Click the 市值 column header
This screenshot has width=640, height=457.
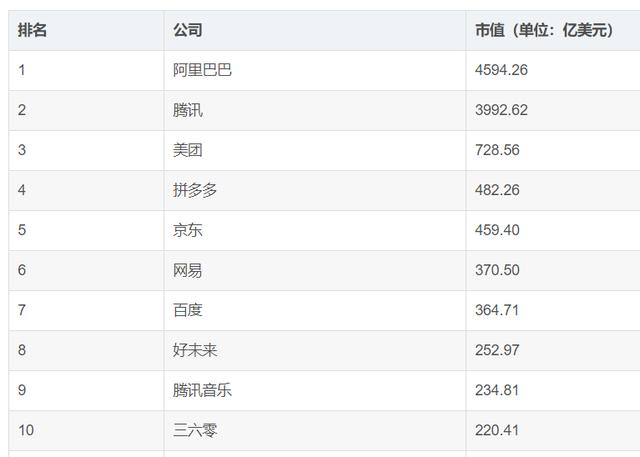pyautogui.click(x=553, y=31)
